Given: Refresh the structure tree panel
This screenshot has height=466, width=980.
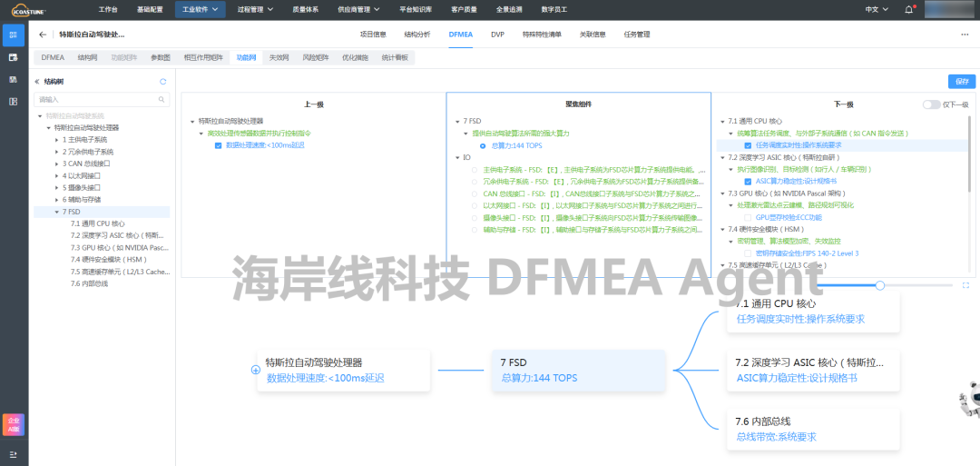Looking at the screenshot, I should (x=162, y=81).
